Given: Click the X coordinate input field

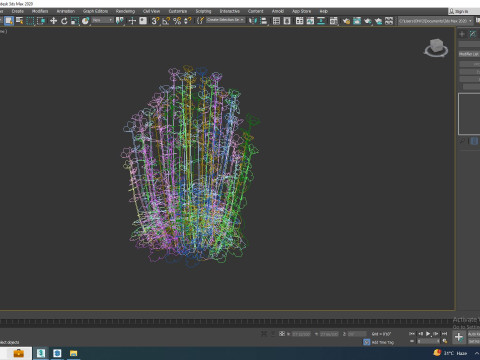Looking at the screenshot, I should [301, 334].
